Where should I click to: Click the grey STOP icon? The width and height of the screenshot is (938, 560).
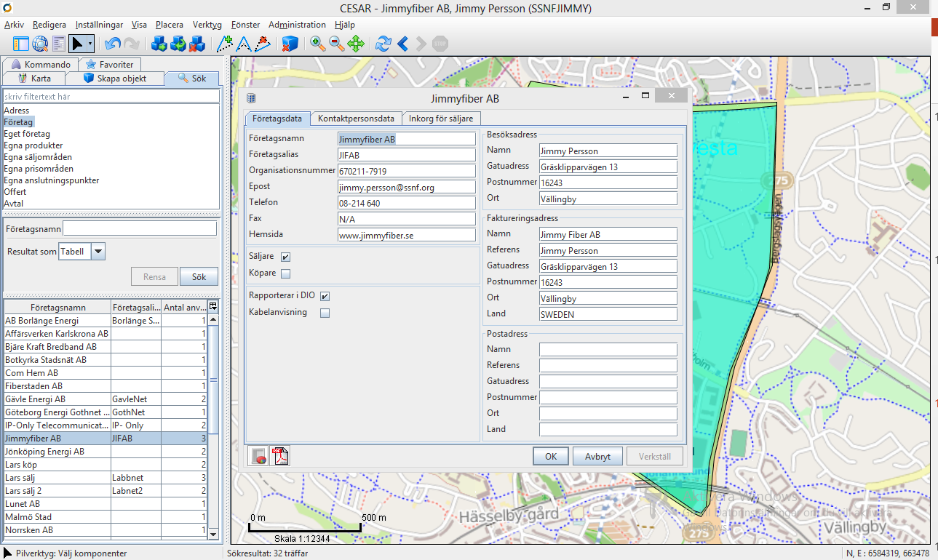440,44
